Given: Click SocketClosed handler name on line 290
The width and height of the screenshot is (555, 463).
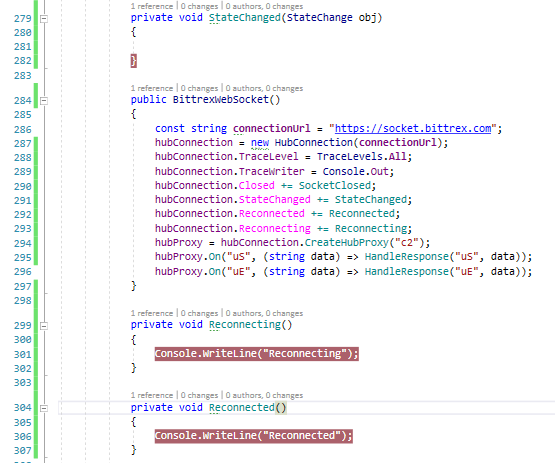Looking at the screenshot, I should (334, 185).
